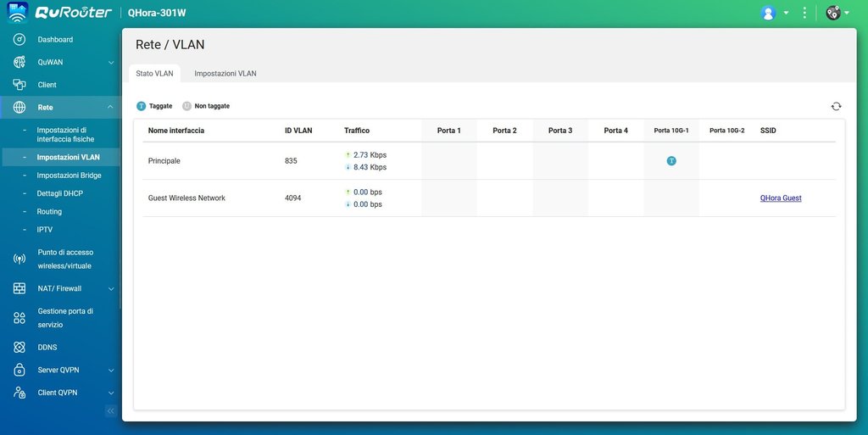Open Impostazioni Bridge in sidebar
Screen dimensions: 868x435
pos(69,176)
